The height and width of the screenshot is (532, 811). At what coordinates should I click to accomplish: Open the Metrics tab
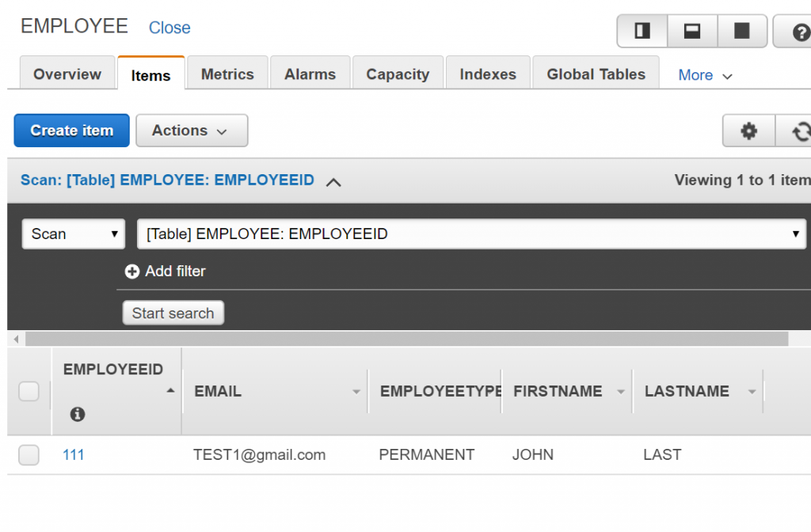(x=227, y=74)
